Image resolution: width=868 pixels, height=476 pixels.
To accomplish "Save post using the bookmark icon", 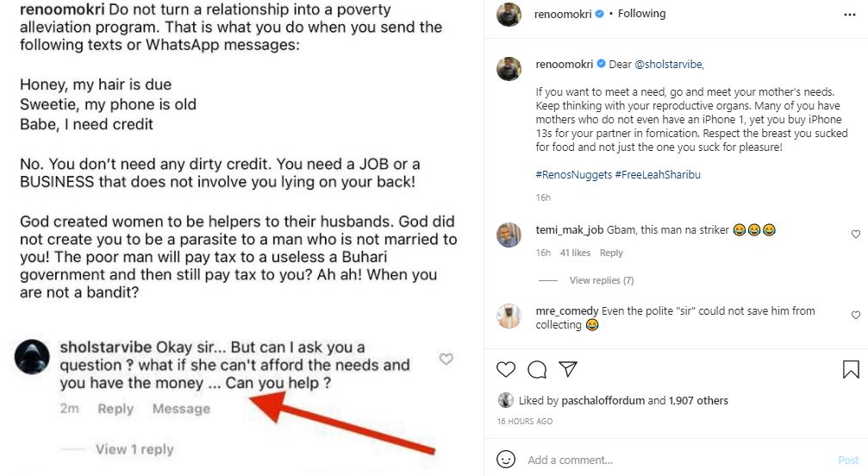I will [850, 370].
